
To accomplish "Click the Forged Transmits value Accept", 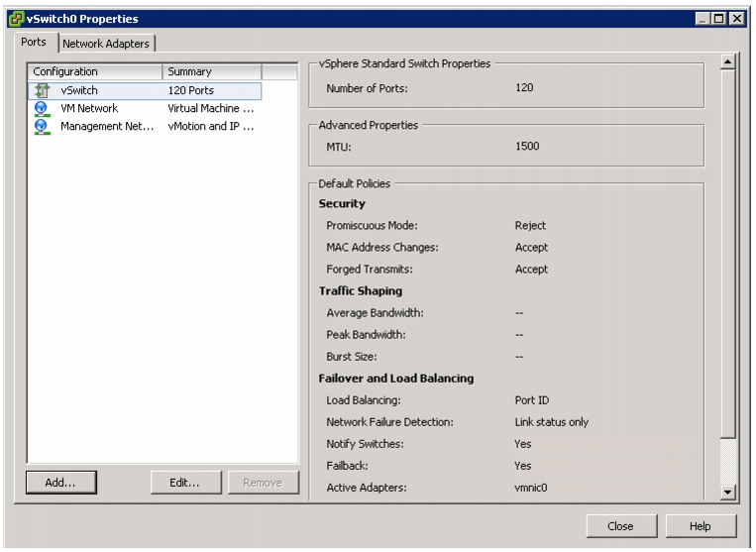I will coord(531,269).
